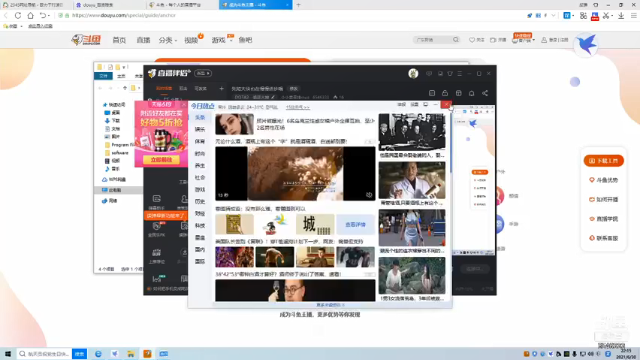The image size is (640, 360).
Task: Click the up arrow in File Explorer
Action: (x=125, y=88)
